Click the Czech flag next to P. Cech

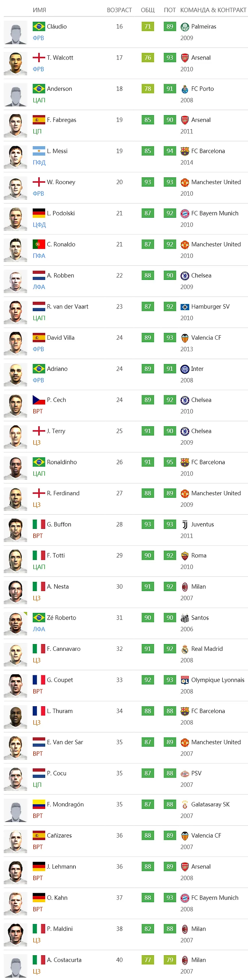click(39, 399)
